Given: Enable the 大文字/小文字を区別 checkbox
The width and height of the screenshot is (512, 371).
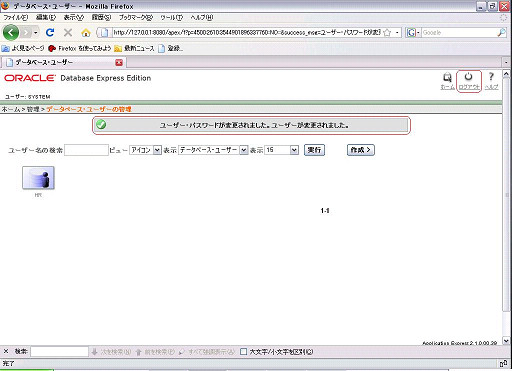Looking at the screenshot, I should click(x=244, y=351).
